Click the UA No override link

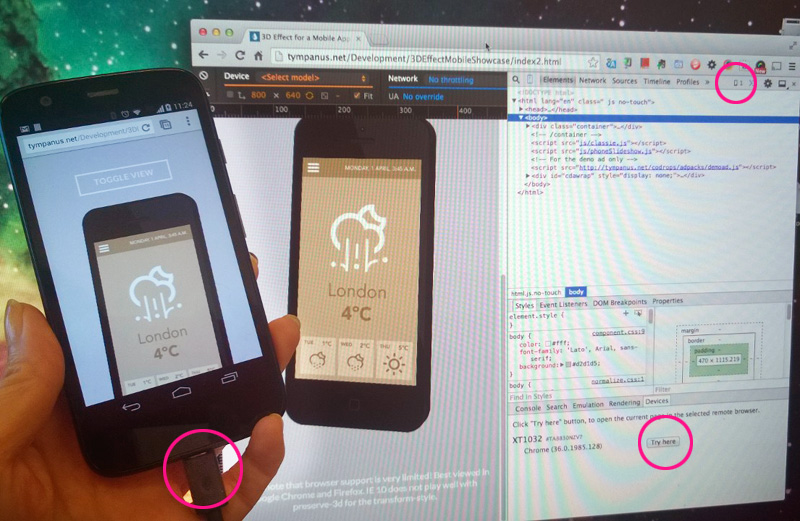click(423, 96)
